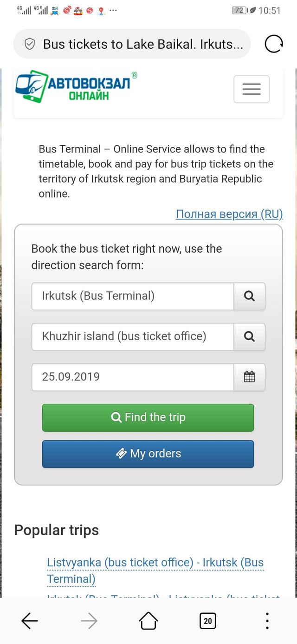This screenshot has width=297, height=644.
Task: Open the tab switcher showing 20 tabs
Action: (x=208, y=620)
